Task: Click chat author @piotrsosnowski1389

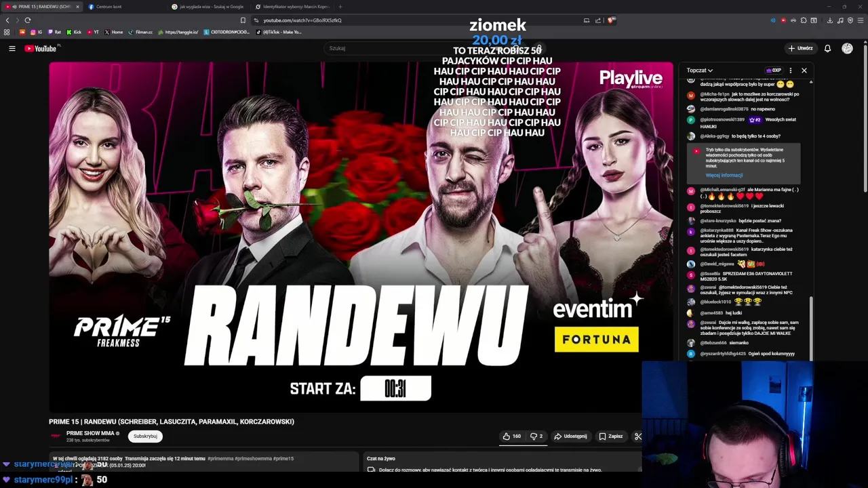Action: pyautogui.click(x=722, y=120)
